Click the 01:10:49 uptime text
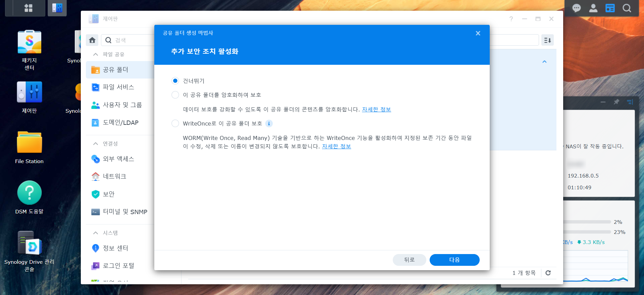Viewport: 644px width, 295px height. point(579,188)
